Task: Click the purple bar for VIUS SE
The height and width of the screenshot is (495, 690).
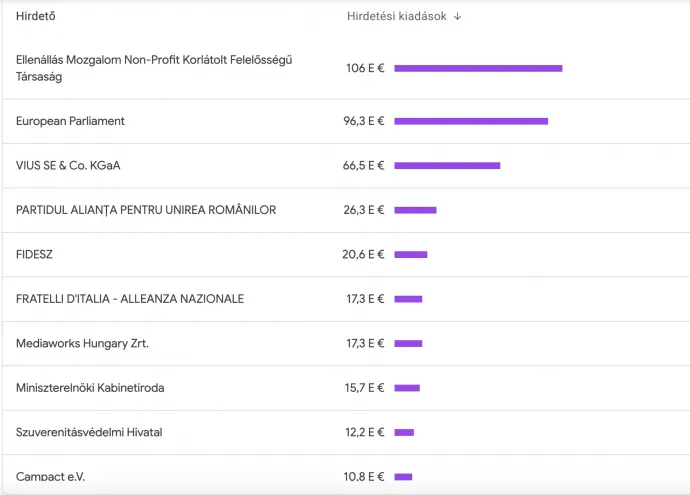Action: [x=447, y=165]
